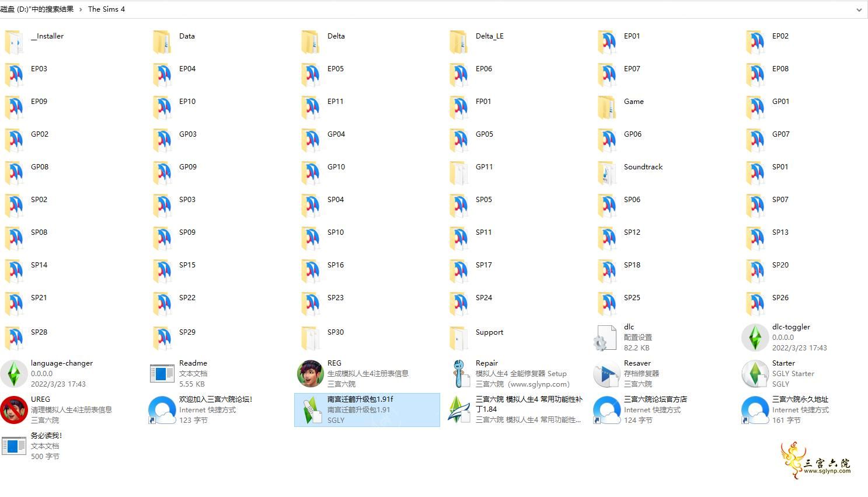Image resolution: width=868 pixels, height=497 pixels.
Task: Click the GP09 folder label
Action: [187, 167]
